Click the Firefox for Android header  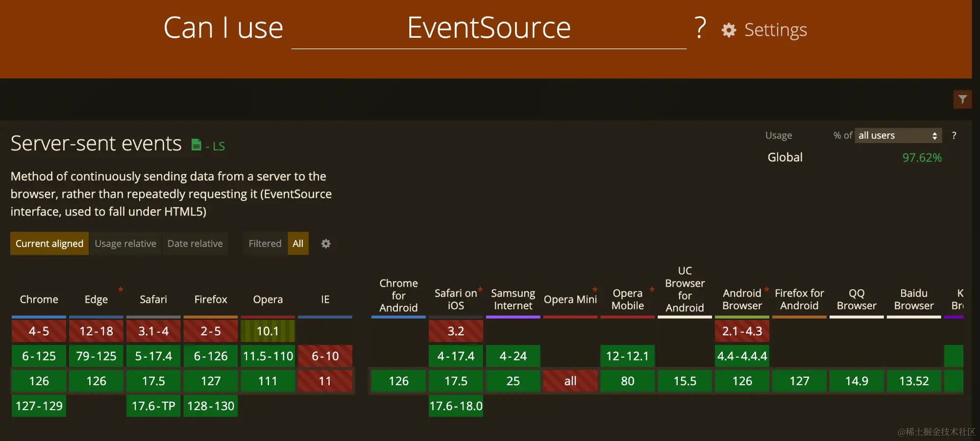pyautogui.click(x=800, y=299)
